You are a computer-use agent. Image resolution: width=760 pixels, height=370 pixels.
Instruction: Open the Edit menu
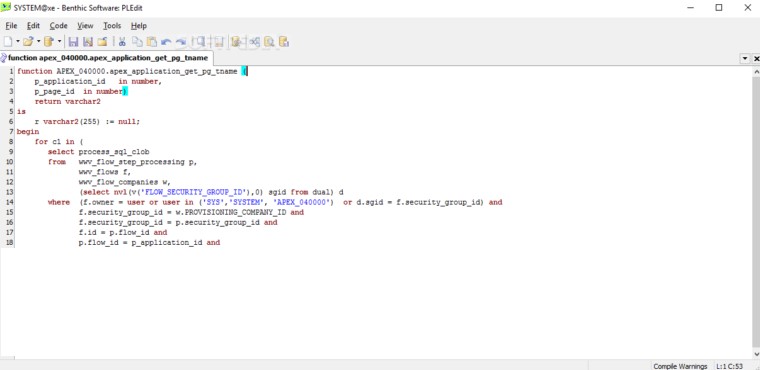pyautogui.click(x=33, y=26)
